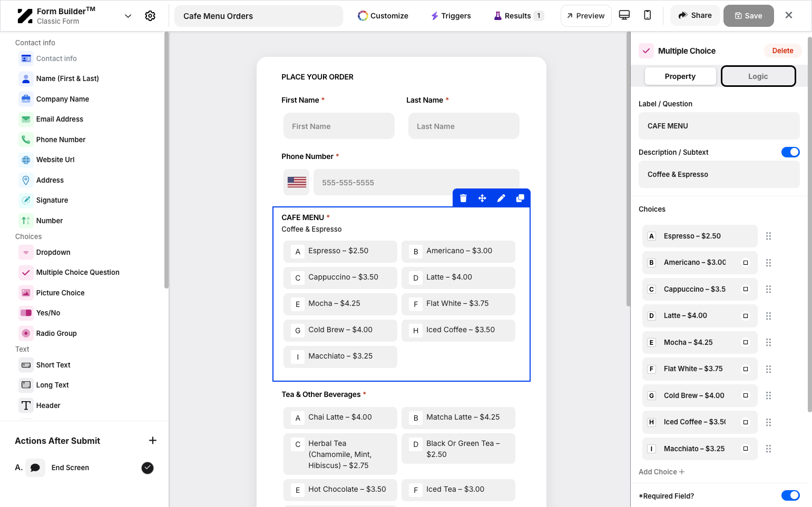The height and width of the screenshot is (507, 812).
Task: Switch to the Property tab
Action: pos(680,76)
